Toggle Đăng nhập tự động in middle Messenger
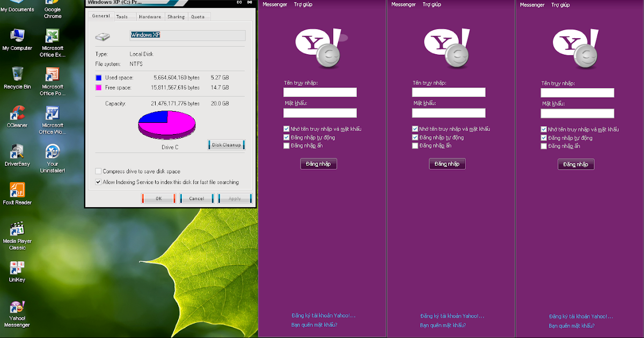This screenshot has width=644, height=338. (415, 137)
